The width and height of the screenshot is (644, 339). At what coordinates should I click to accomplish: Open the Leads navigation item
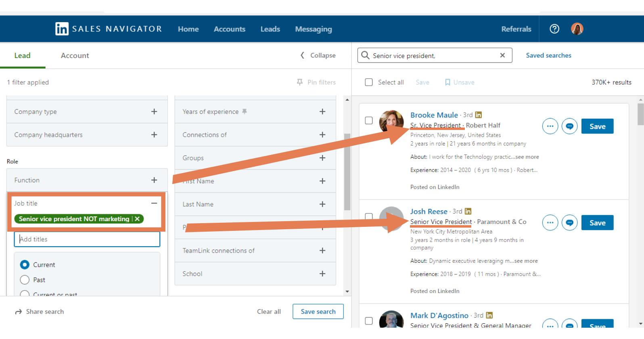[x=270, y=29]
